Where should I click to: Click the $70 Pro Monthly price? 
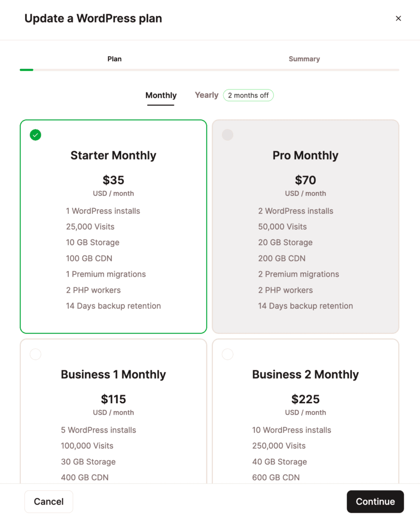click(305, 180)
